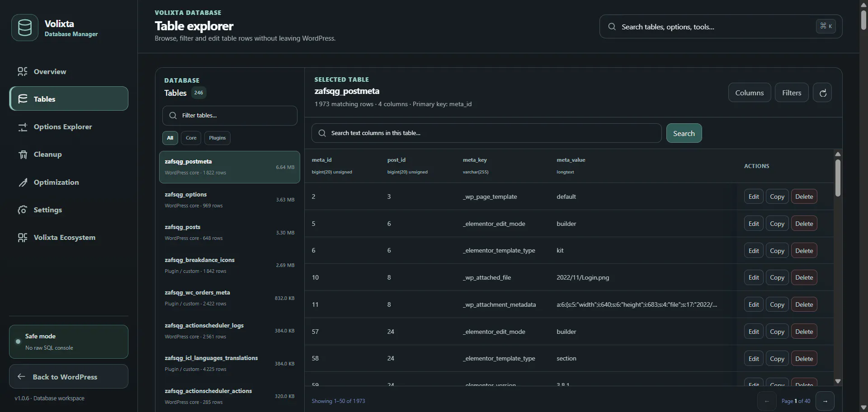This screenshot has width=868, height=412.
Task: Click the global search magnifier icon
Action: coord(612,27)
